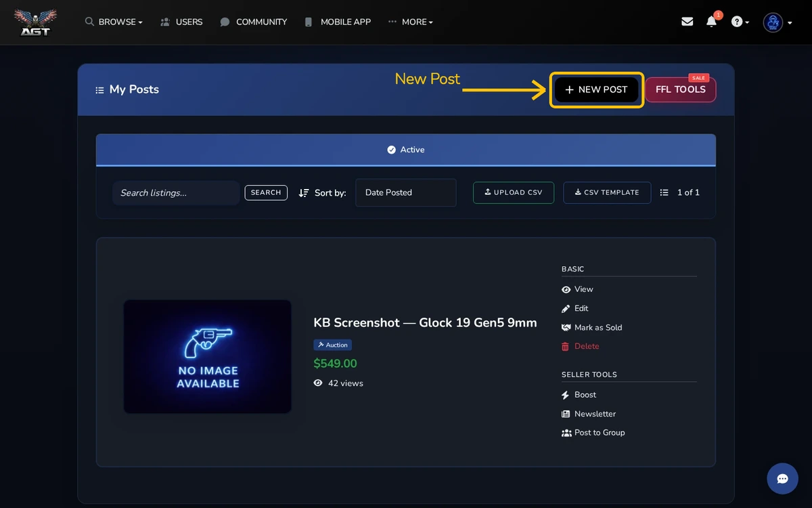Click the New Post button
This screenshot has width=812, height=508.
click(x=596, y=89)
